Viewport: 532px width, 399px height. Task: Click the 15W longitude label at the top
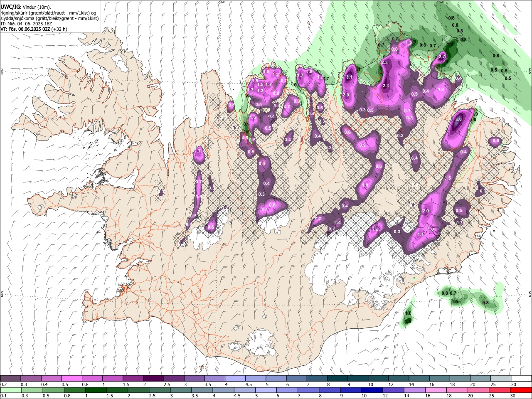coord(441,2)
